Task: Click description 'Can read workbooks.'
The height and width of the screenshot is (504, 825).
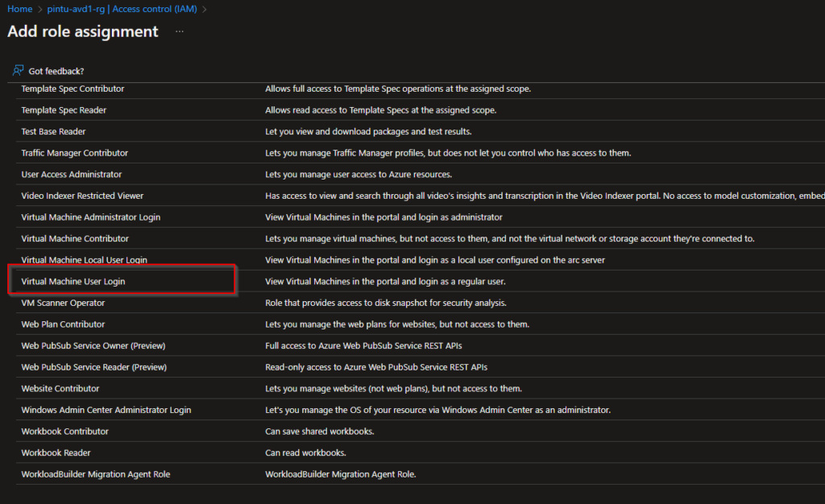Action: [305, 453]
